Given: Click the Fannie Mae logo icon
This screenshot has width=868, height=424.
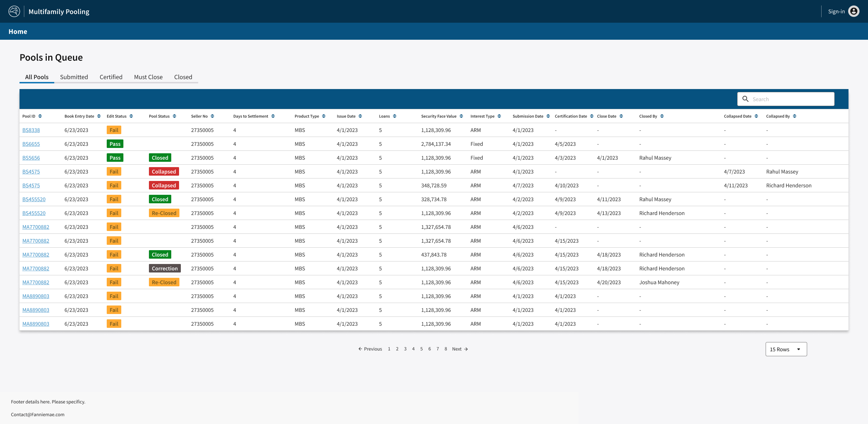Looking at the screenshot, I should pos(14,11).
